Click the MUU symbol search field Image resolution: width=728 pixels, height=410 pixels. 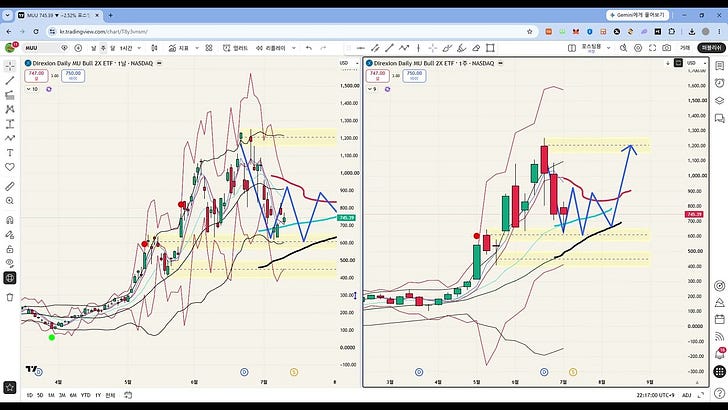tap(40, 48)
